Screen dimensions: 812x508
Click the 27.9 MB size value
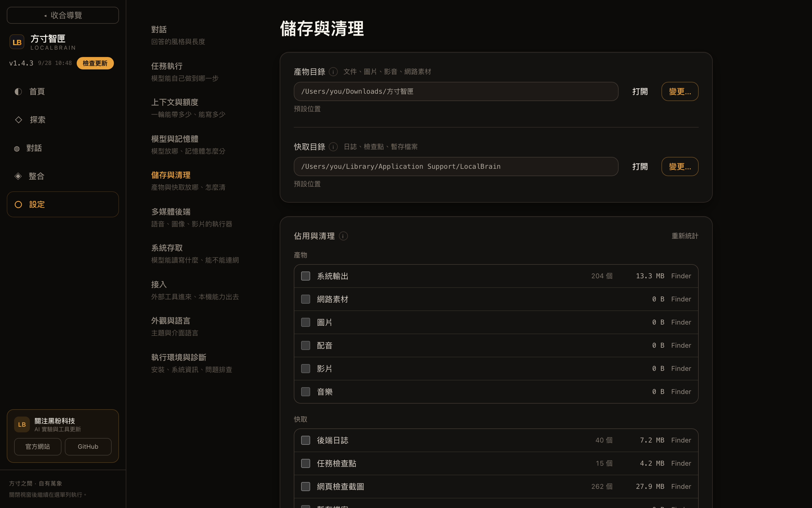650,487
